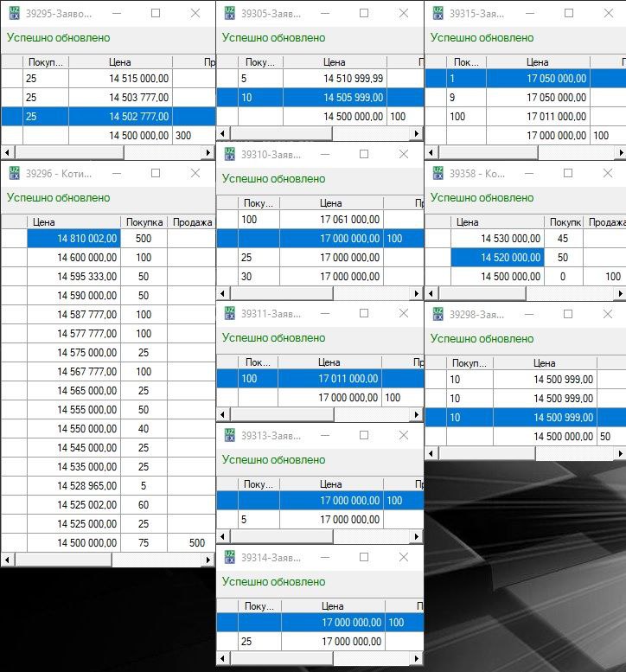Maximize the 39296 quotes window
Image resolution: width=626 pixels, height=672 pixels.
[x=156, y=173]
